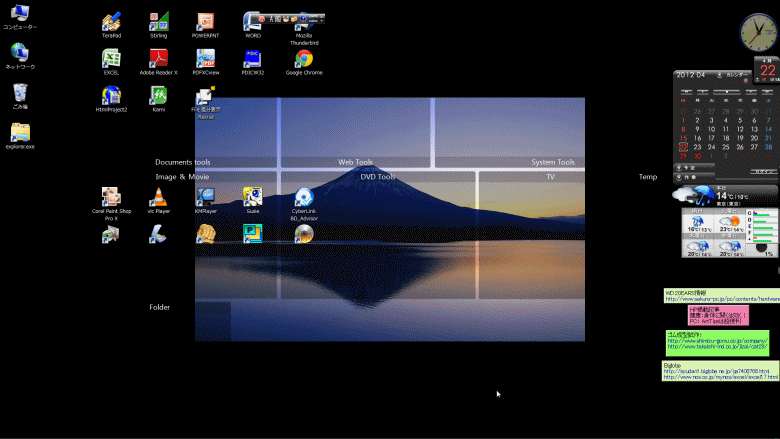
Task: Click the analog clock gadget
Action: coord(757,33)
